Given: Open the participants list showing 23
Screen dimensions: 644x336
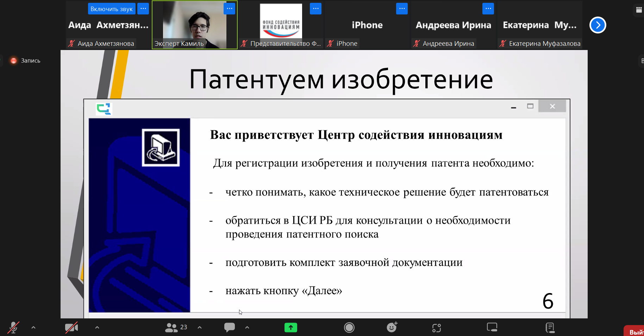Looking at the screenshot, I should [x=176, y=328].
